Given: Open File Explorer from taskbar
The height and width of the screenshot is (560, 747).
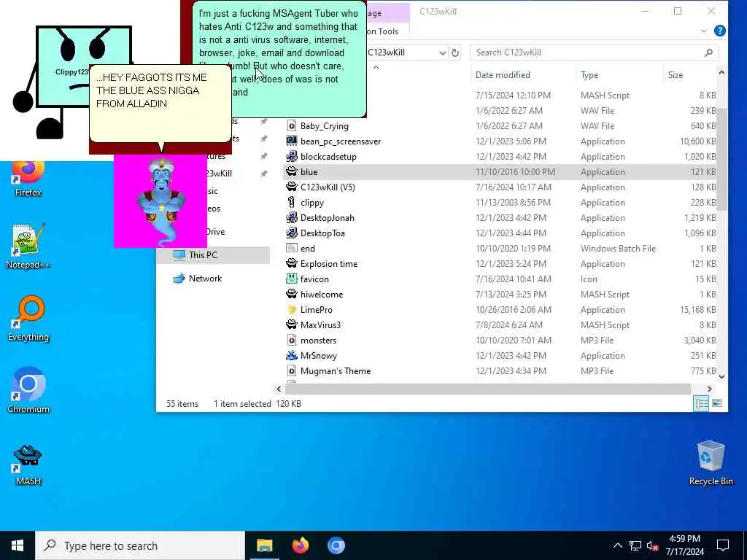Looking at the screenshot, I should click(x=264, y=545).
